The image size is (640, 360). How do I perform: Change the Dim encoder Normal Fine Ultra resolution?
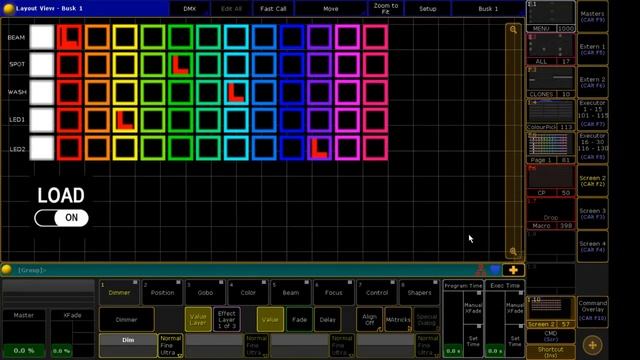pos(170,345)
